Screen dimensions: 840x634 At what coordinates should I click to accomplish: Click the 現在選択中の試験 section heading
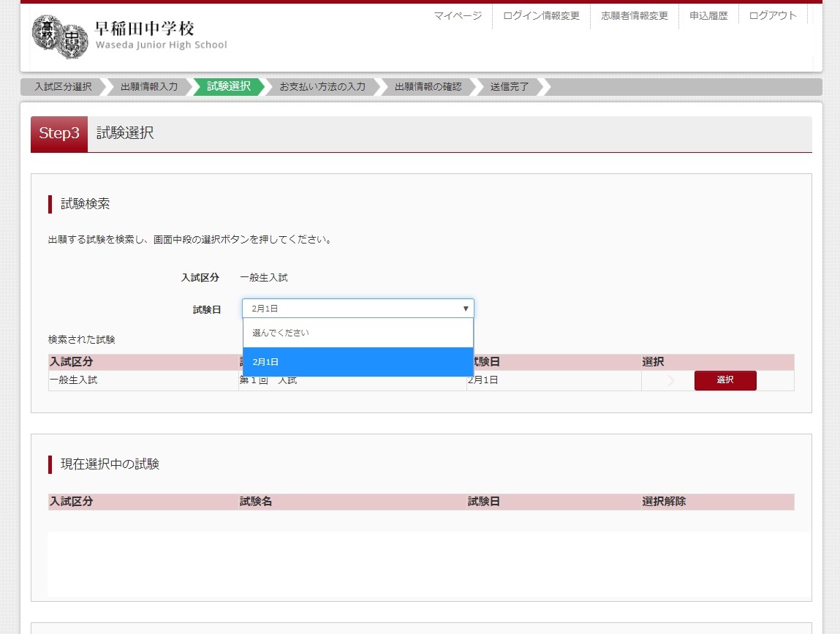pos(110,464)
